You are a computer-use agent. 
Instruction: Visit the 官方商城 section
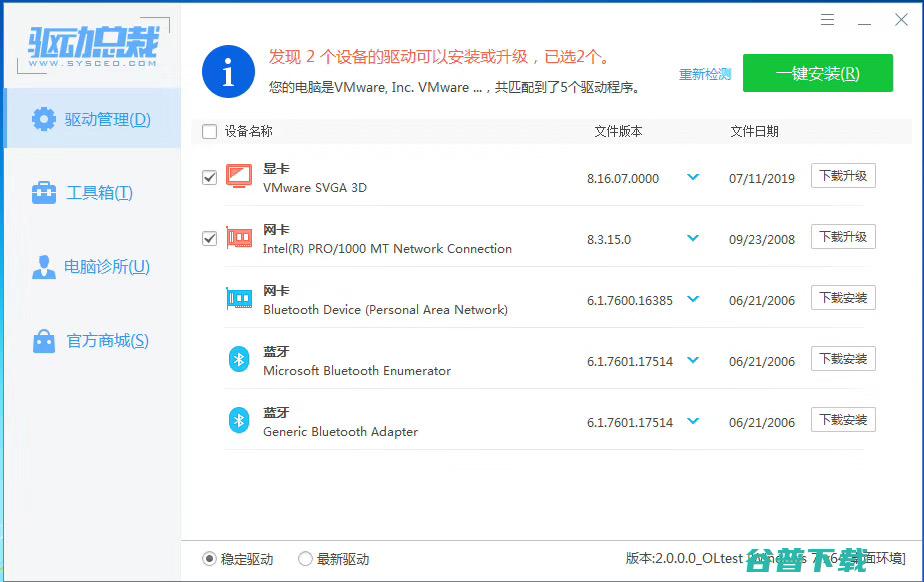(x=92, y=340)
